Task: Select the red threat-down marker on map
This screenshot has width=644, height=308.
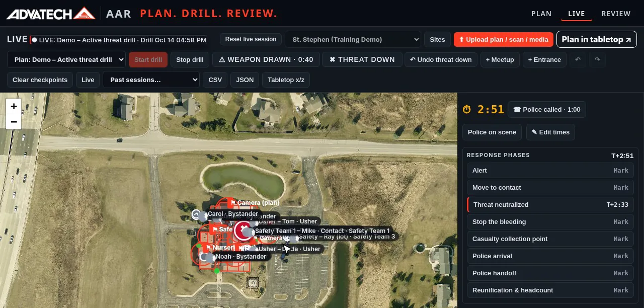Action: pyautogui.click(x=245, y=231)
